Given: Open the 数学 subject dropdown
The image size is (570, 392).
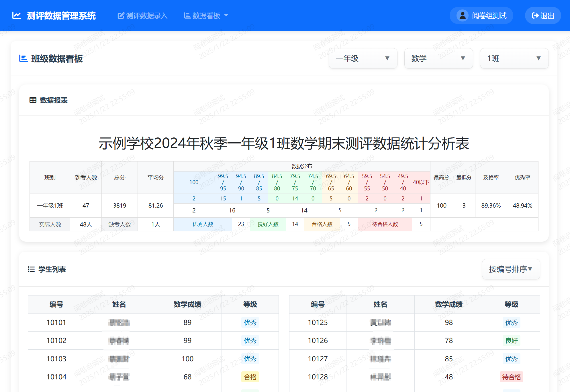Looking at the screenshot, I should pyautogui.click(x=438, y=58).
